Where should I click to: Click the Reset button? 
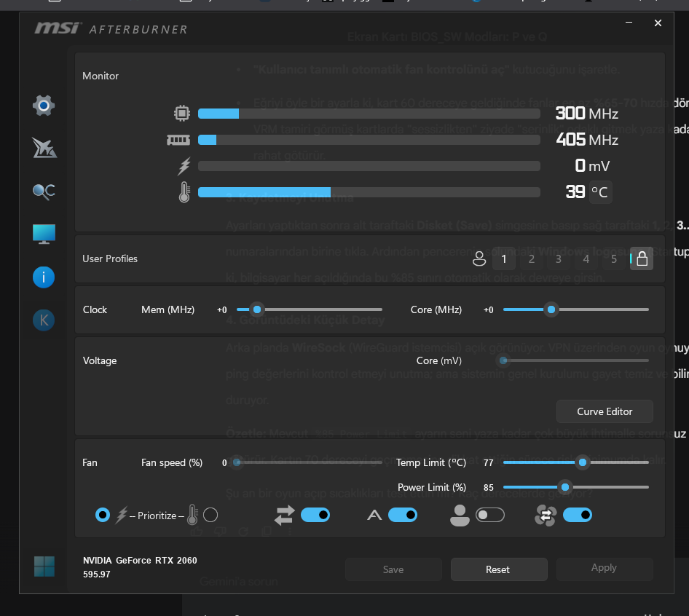(x=498, y=569)
